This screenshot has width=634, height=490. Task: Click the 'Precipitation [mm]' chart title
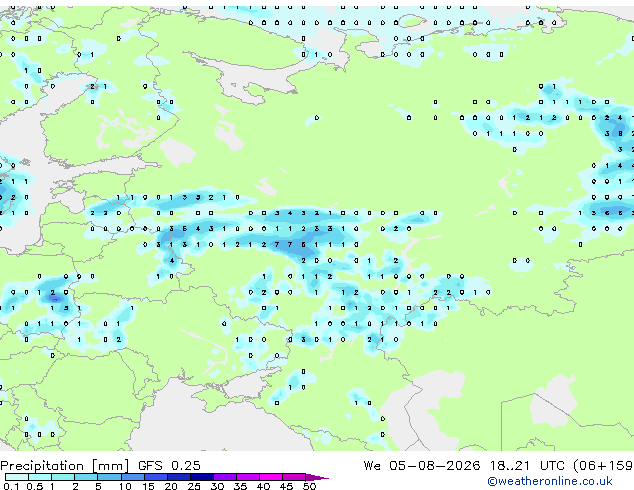tap(65, 466)
